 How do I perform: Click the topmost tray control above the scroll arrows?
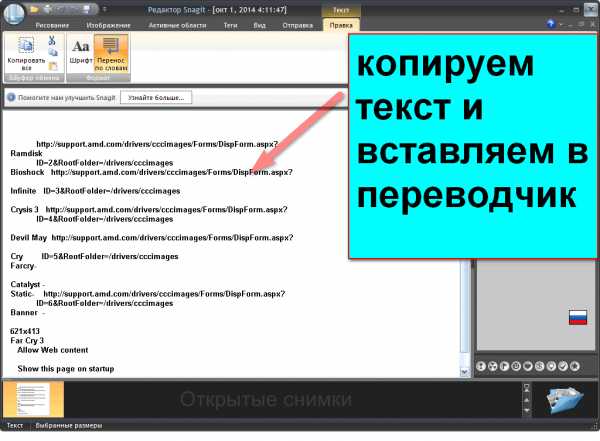point(527,388)
